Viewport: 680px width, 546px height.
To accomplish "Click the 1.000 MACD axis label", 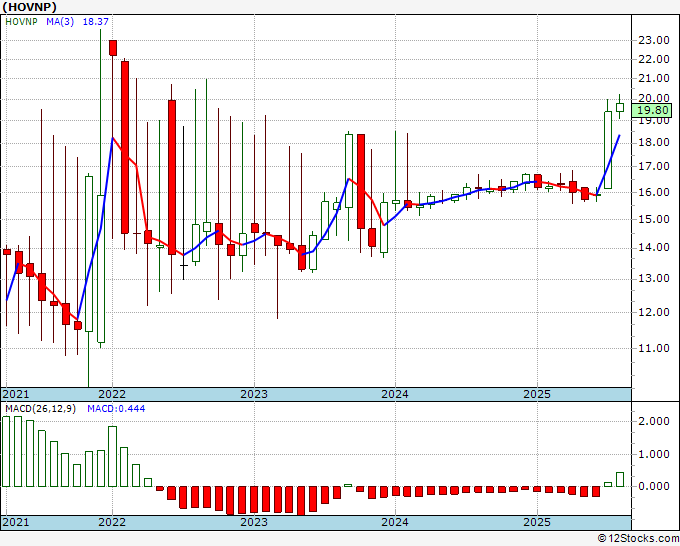I will point(654,454).
